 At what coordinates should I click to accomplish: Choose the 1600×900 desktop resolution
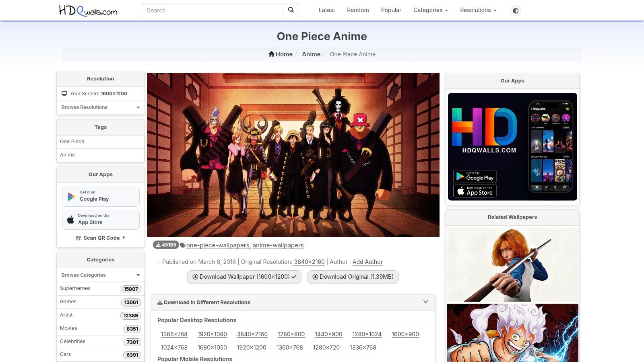point(405,334)
